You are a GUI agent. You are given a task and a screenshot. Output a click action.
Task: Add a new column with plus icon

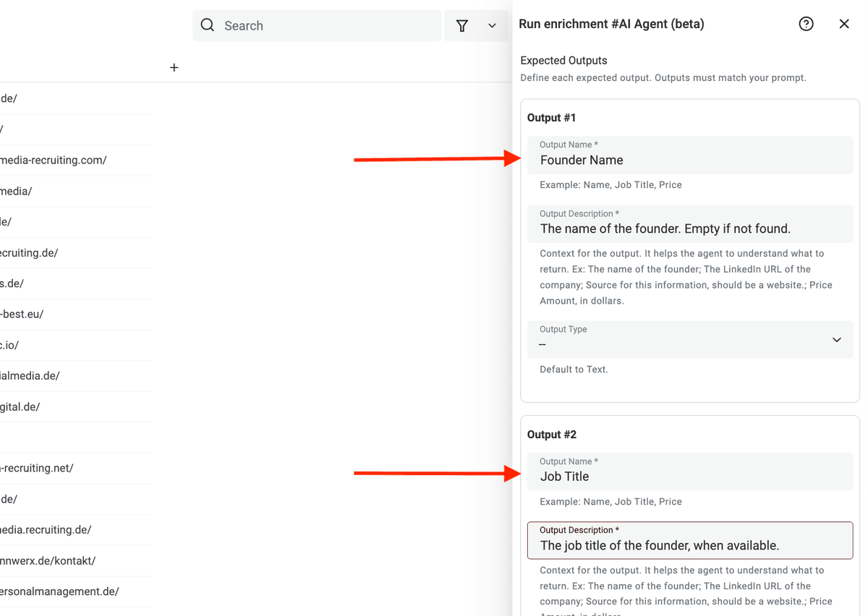tap(174, 67)
